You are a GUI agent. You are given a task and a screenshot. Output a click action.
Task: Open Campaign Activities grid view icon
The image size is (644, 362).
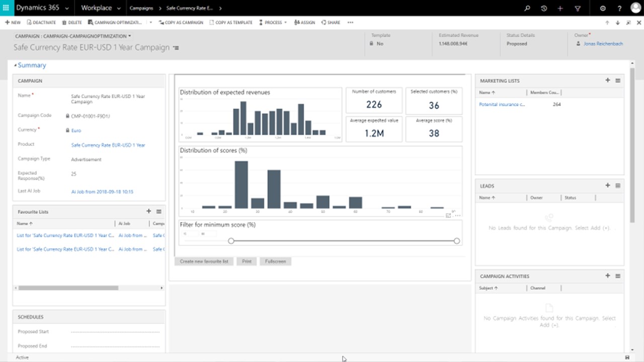618,276
